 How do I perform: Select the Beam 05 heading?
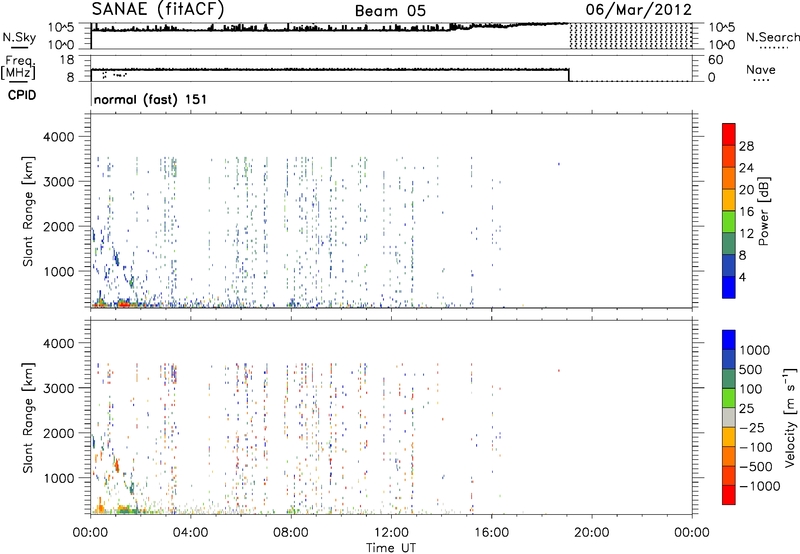(x=390, y=11)
